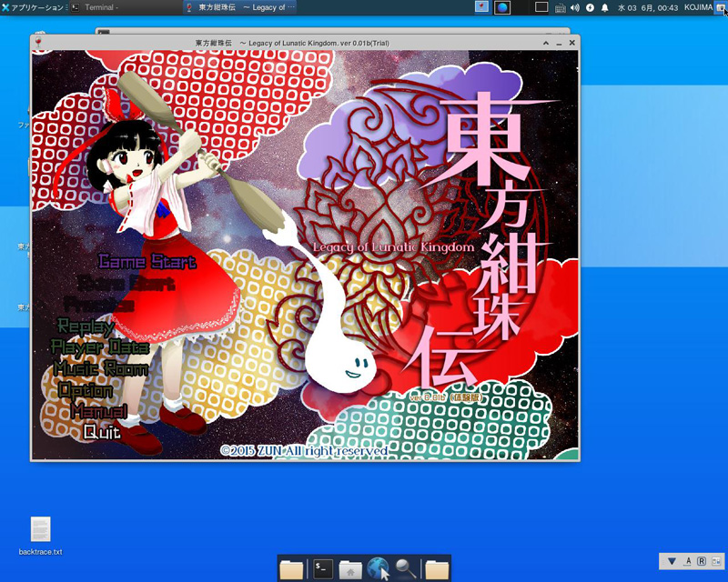Select Option in the game menu
The width and height of the screenshot is (728, 582).
pyautogui.click(x=86, y=390)
